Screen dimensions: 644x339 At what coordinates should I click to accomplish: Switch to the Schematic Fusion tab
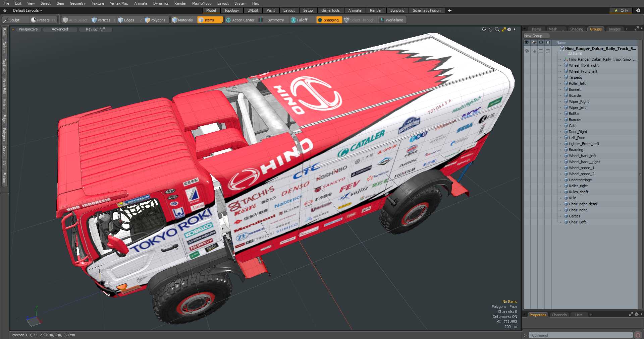click(x=427, y=10)
